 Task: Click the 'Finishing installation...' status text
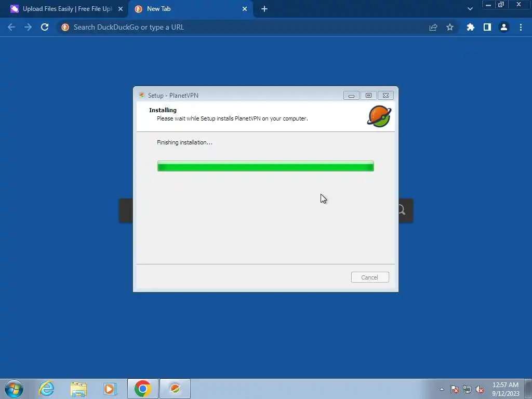pyautogui.click(x=184, y=142)
